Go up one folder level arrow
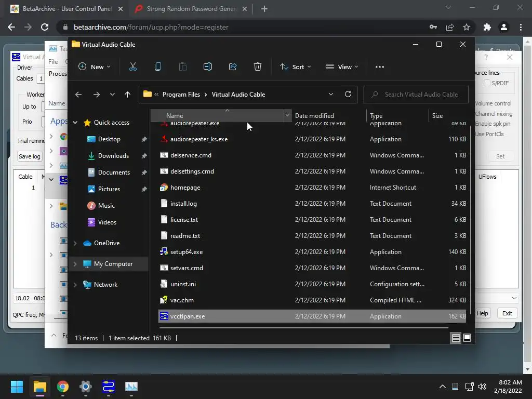The width and height of the screenshot is (532, 399). 127,95
